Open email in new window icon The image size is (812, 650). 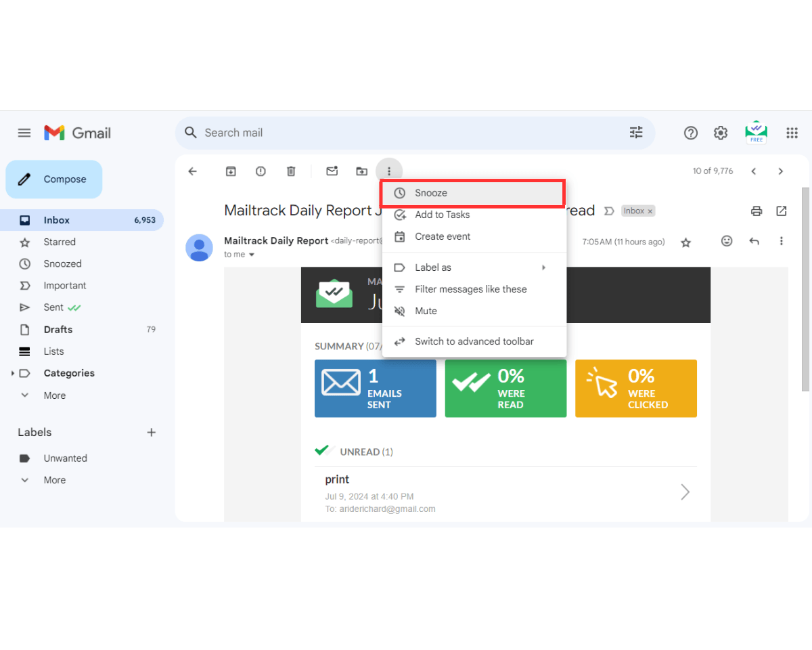pos(782,211)
